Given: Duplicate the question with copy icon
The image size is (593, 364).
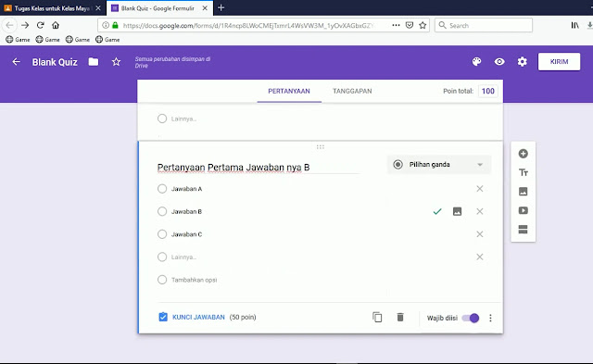Looking at the screenshot, I should (x=377, y=317).
